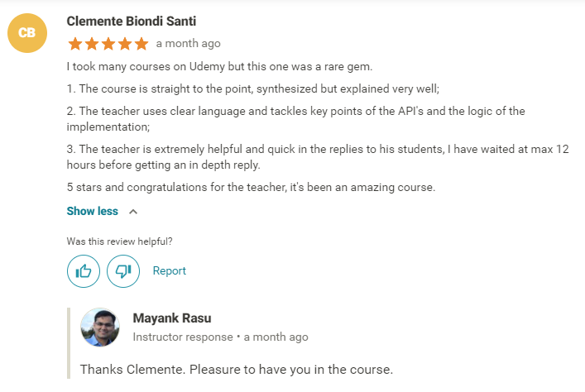
Task: Click the fourth star in the rating
Action: pos(124,44)
